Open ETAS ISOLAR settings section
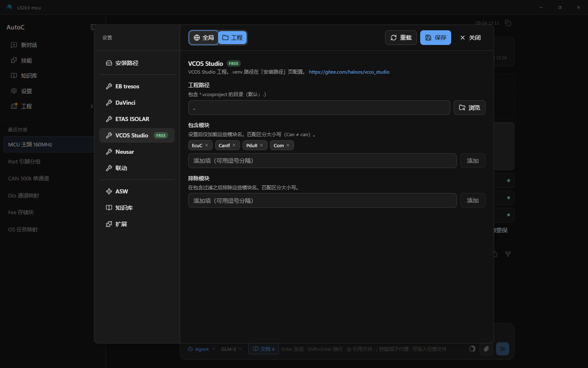The height and width of the screenshot is (368, 588). [137, 119]
